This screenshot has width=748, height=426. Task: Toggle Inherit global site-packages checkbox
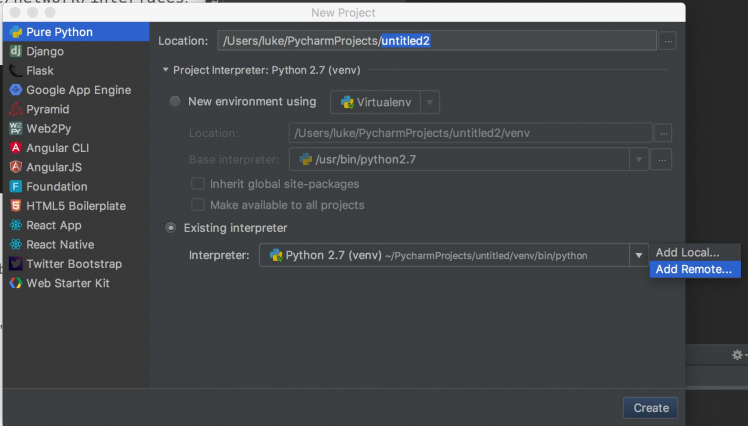197,184
